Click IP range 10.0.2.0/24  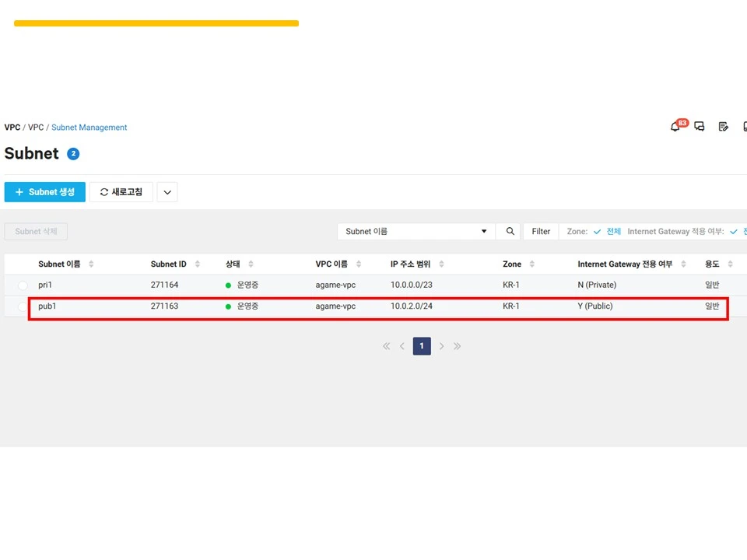click(411, 306)
